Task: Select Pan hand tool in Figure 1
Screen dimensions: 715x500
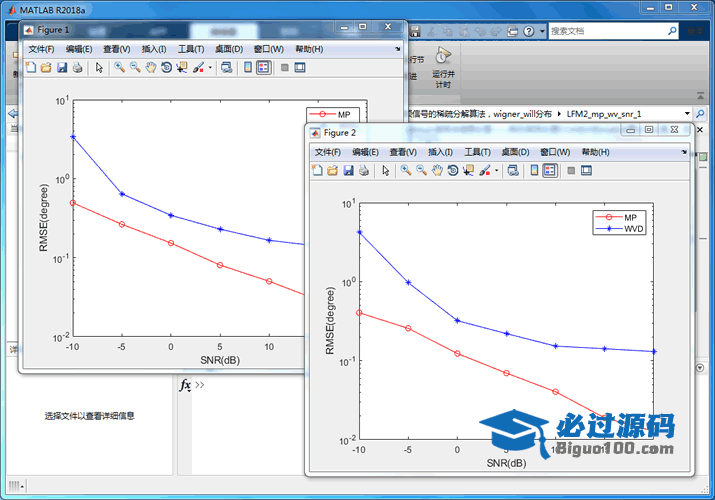Action: tap(150, 67)
